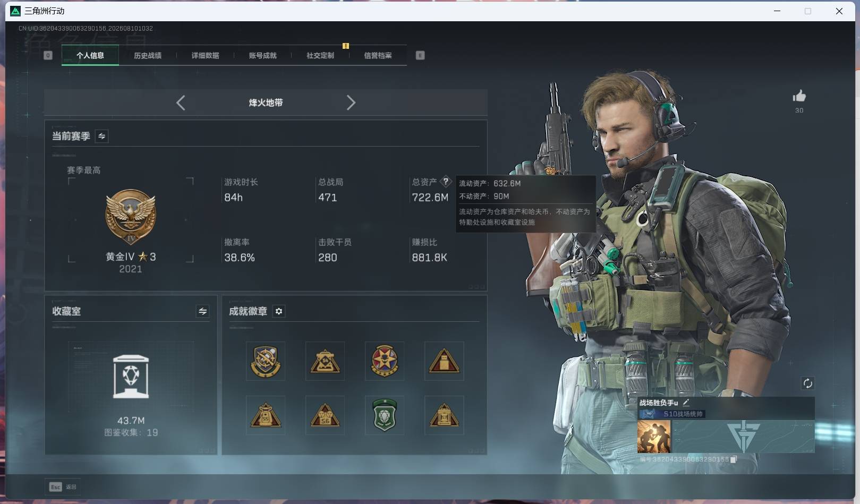This screenshot has height=504, width=860.
Task: Select the crosshair rifle shield badge
Action: 266,361
